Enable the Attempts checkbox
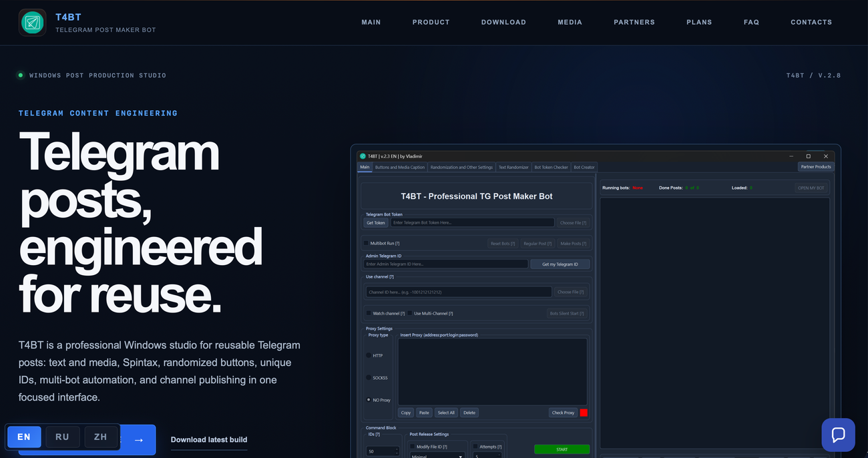This screenshot has height=458, width=868. tap(475, 447)
